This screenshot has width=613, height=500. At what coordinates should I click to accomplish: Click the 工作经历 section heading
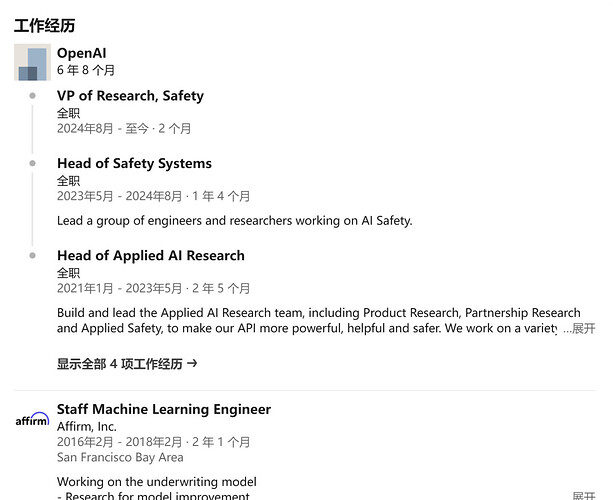[44, 25]
